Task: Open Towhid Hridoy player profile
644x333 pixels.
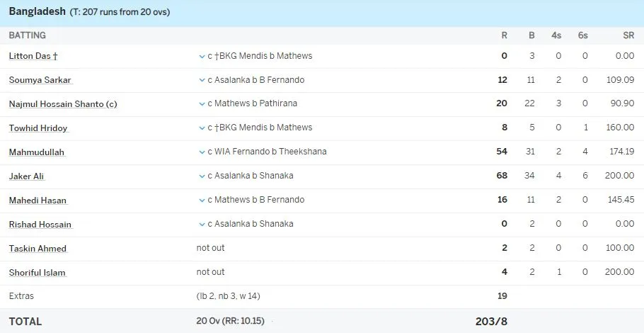Action: coord(38,128)
